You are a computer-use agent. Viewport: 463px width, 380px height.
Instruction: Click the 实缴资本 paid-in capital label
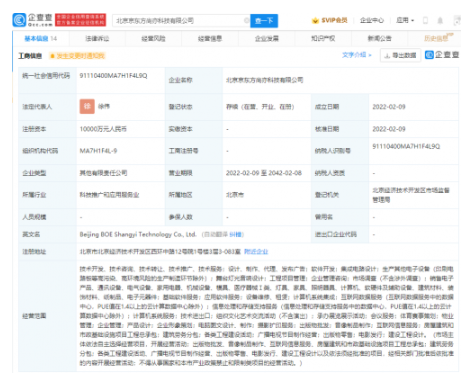180,129
